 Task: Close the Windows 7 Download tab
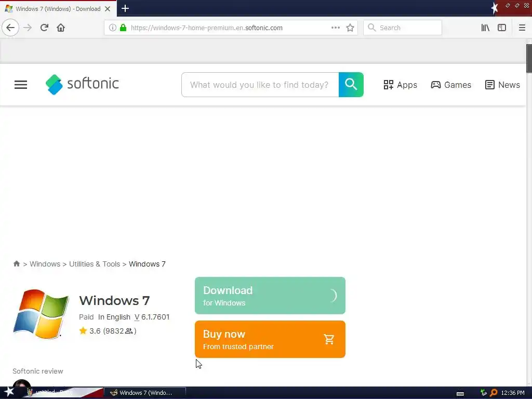108,9
